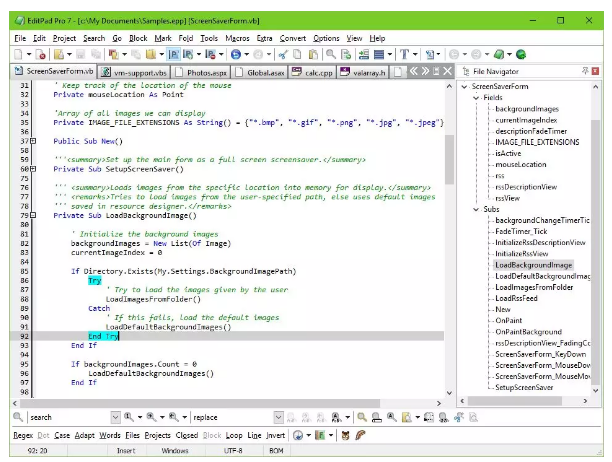Toggle the Words search option
Image resolution: width=612 pixels, height=462 pixels.
click(110, 435)
